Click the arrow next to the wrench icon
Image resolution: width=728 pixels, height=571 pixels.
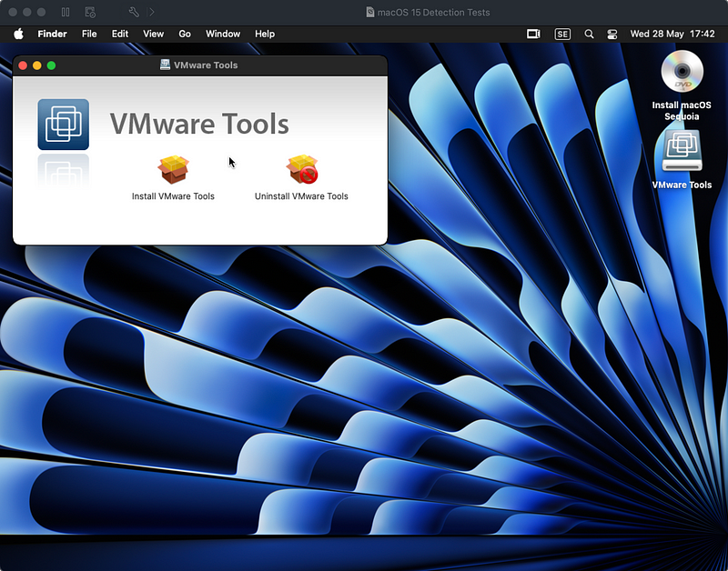tap(152, 12)
